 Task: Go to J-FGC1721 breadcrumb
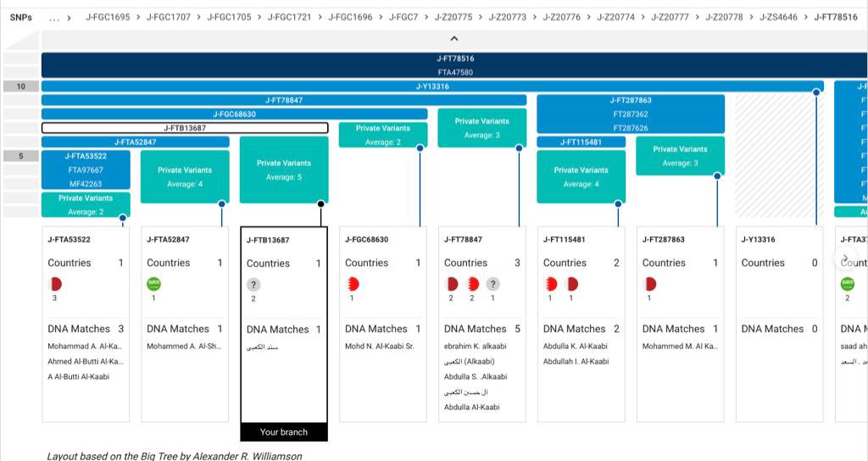tap(290, 17)
